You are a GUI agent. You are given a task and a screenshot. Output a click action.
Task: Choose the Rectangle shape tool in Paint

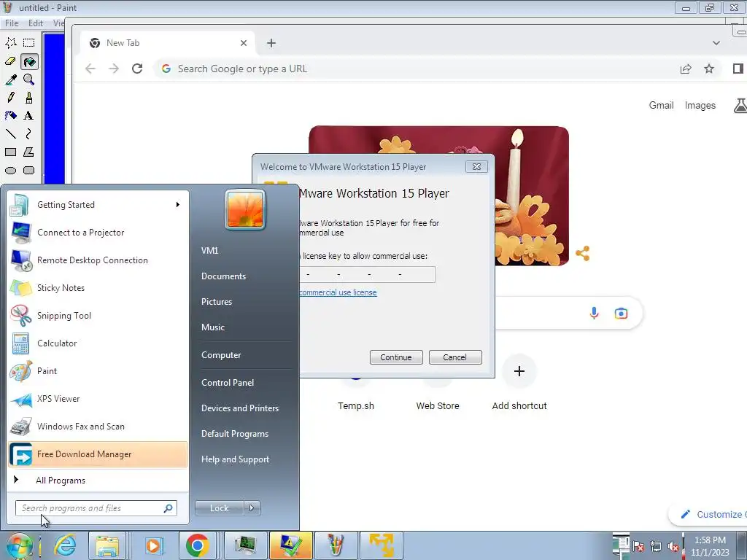(10, 152)
